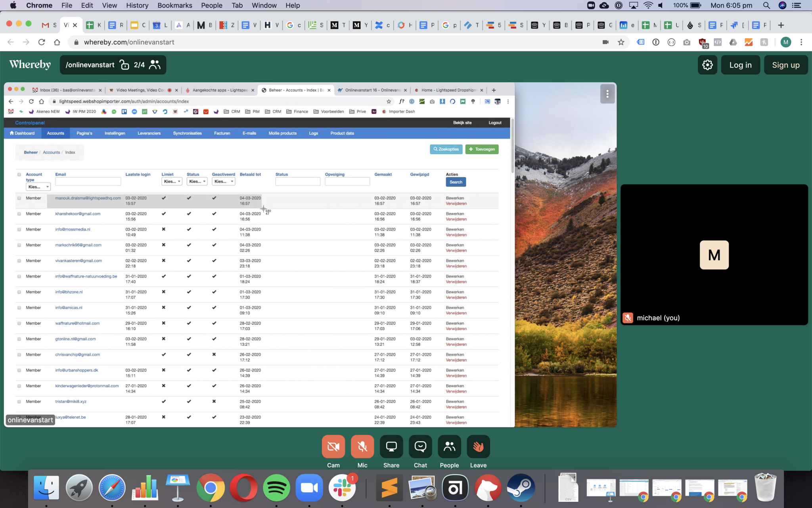This screenshot has height=508, width=812.
Task: Open Whereby room settings gear
Action: 707,65
